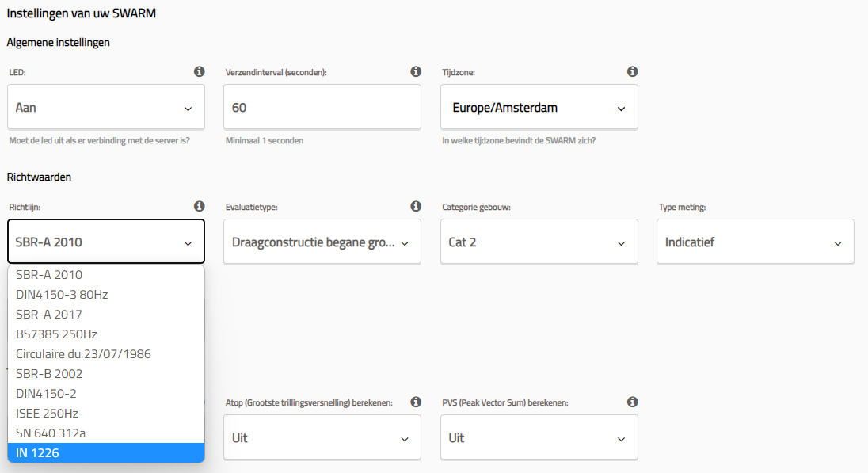Viewport: 868px width, 473px height.
Task: Select IN 1226 from the guideline list
Action: (x=106, y=453)
